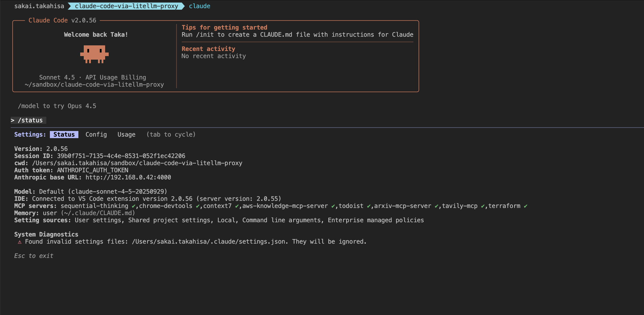Switch to the Config tab

pos(96,134)
